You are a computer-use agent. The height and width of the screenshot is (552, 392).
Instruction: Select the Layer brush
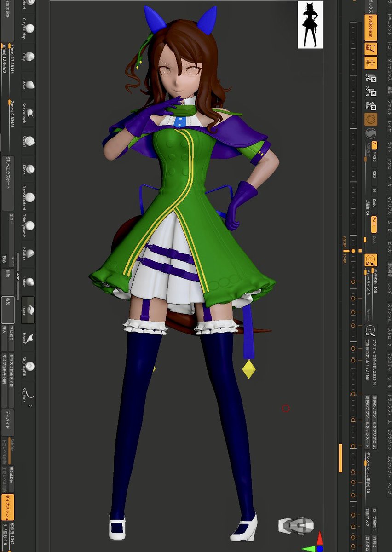click(x=28, y=310)
